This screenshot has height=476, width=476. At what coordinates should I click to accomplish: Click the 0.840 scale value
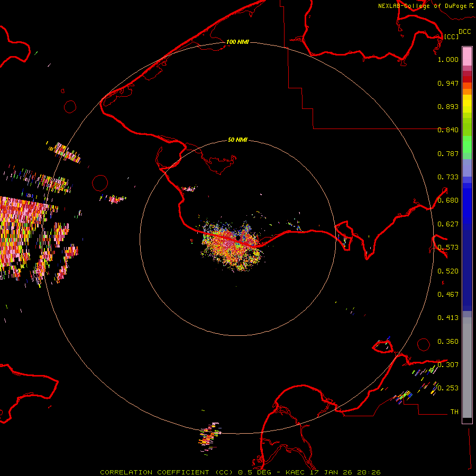(x=448, y=130)
